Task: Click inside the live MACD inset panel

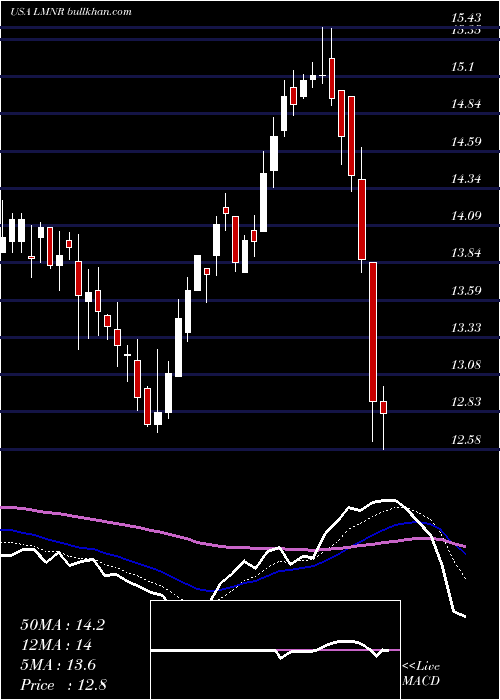Action: (275, 650)
